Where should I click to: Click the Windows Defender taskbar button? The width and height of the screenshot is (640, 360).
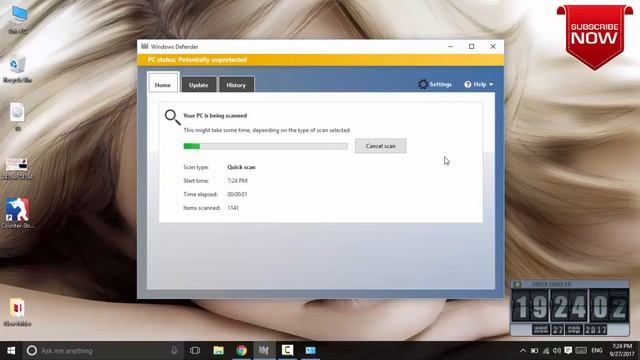click(264, 350)
